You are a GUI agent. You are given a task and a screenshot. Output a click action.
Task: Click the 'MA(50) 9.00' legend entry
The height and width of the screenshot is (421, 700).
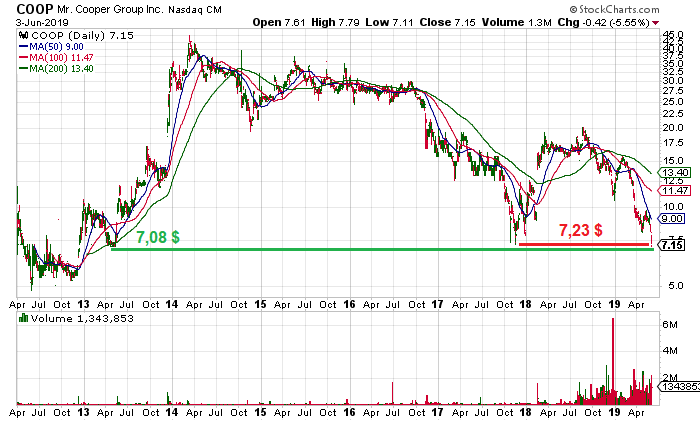56,46
